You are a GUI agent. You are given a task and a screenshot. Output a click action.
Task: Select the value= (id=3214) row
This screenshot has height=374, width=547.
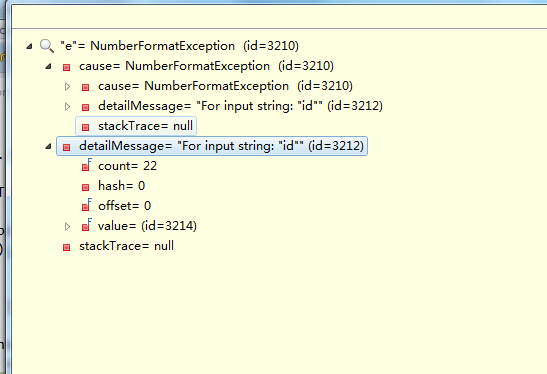pyautogui.click(x=147, y=226)
